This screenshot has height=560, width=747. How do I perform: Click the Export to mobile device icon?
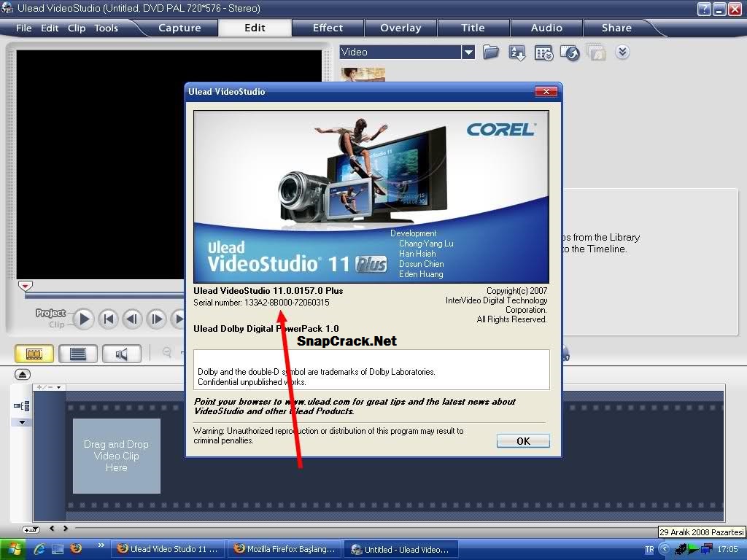(570, 52)
